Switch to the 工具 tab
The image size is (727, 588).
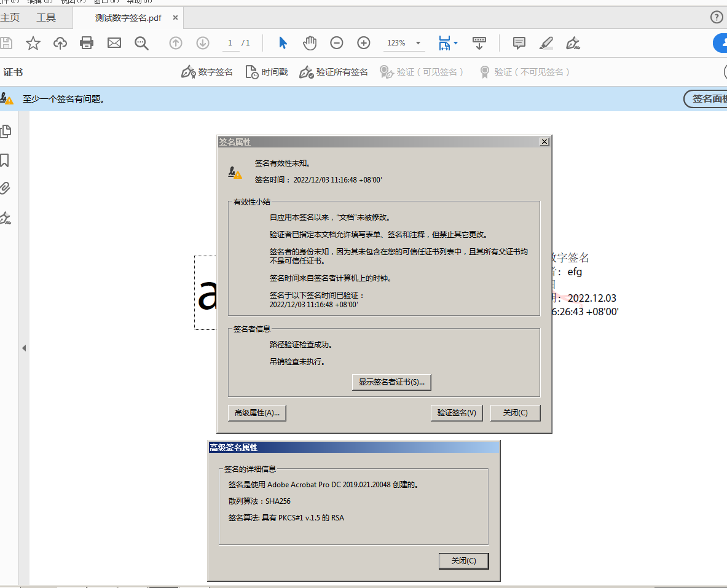pos(46,18)
